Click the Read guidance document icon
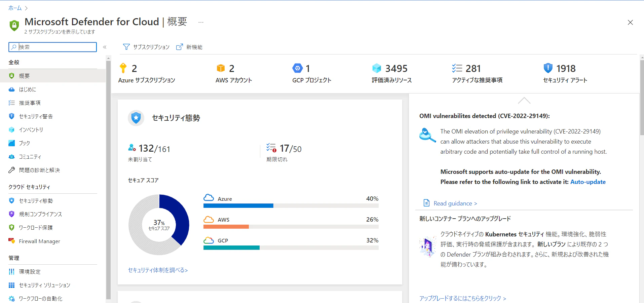 [426, 203]
